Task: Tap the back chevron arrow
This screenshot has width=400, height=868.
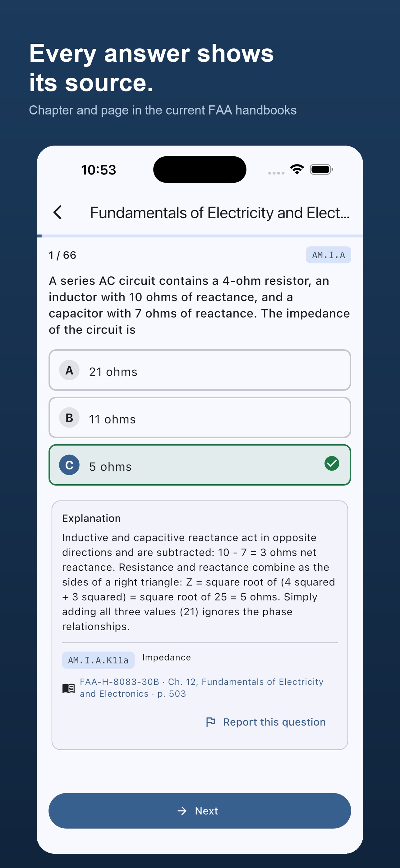Action: point(58,212)
